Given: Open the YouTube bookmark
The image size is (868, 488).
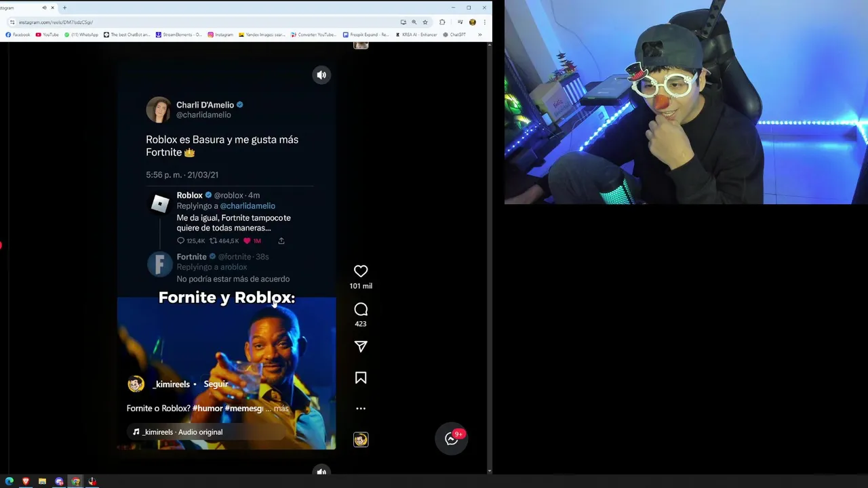Looking at the screenshot, I should [x=47, y=35].
